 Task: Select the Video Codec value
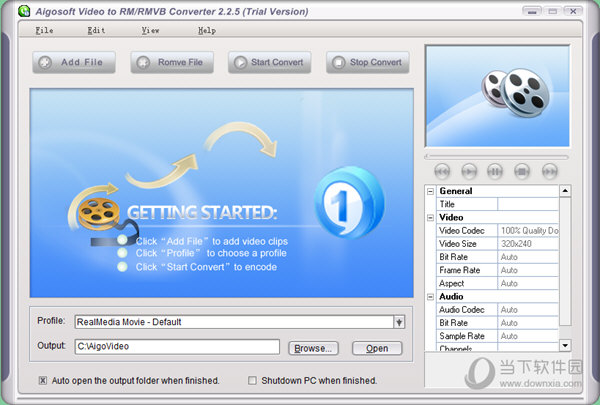tap(528, 230)
